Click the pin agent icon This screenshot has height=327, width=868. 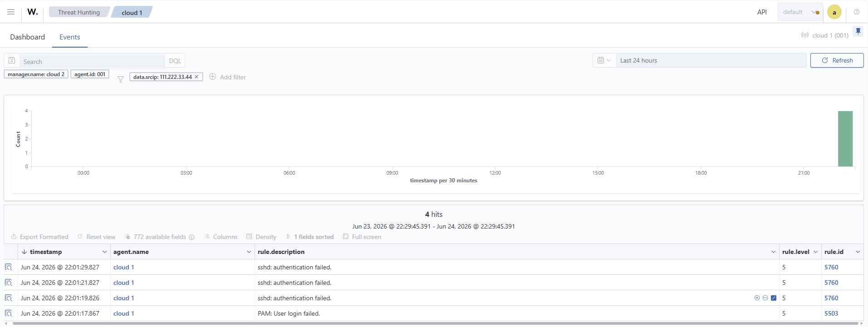[x=858, y=31]
